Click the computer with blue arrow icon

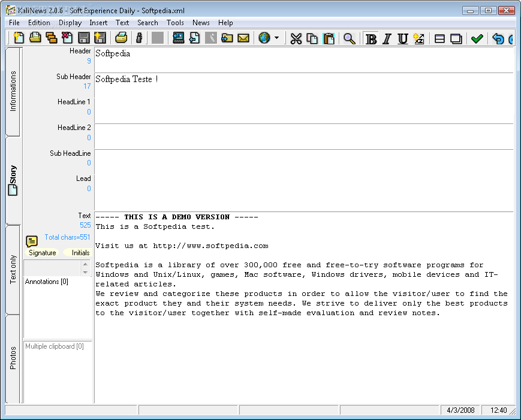pos(179,38)
